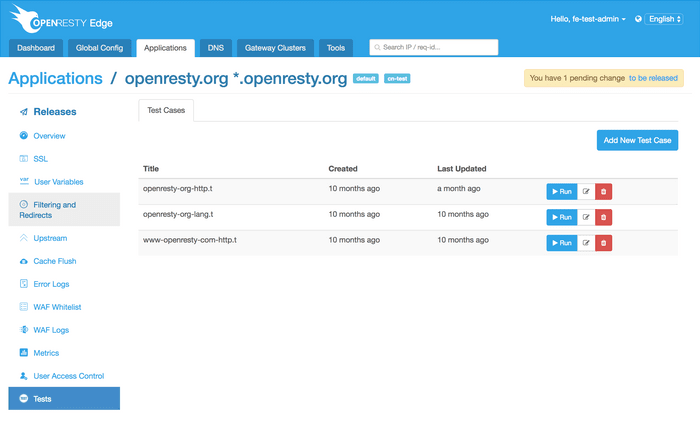Click the WAF Whitelist list icon
The height and width of the screenshot is (421, 700).
click(x=24, y=306)
